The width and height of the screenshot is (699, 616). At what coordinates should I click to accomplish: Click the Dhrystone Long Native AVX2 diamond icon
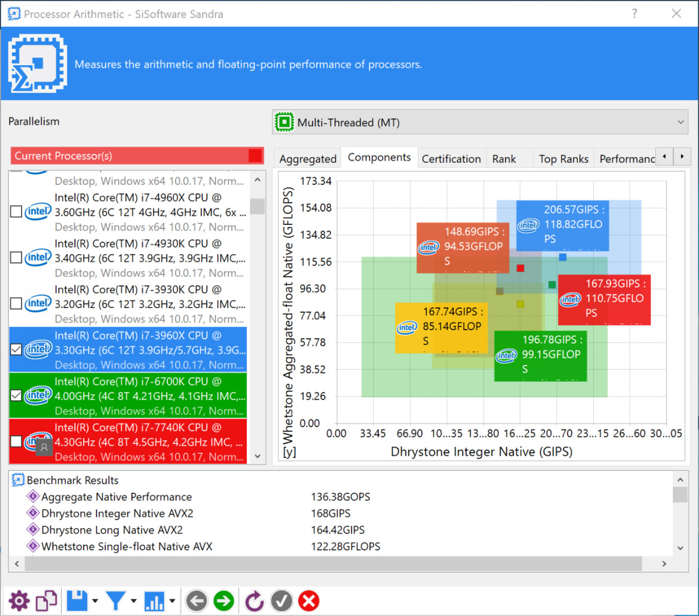32,529
